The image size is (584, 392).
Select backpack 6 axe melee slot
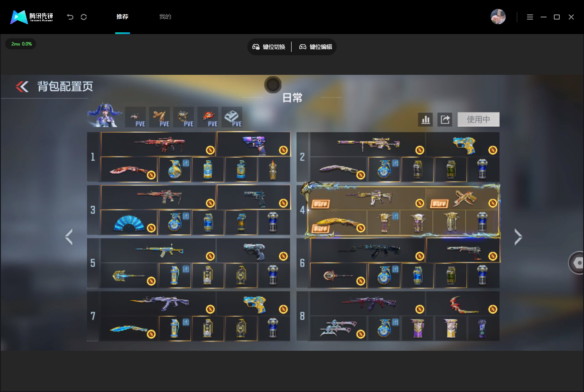(x=338, y=276)
